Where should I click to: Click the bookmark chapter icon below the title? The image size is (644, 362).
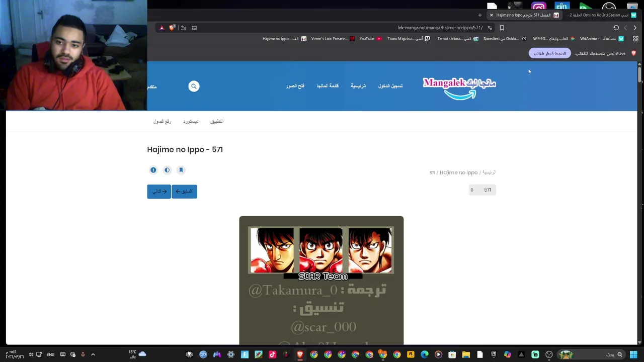[x=181, y=170]
